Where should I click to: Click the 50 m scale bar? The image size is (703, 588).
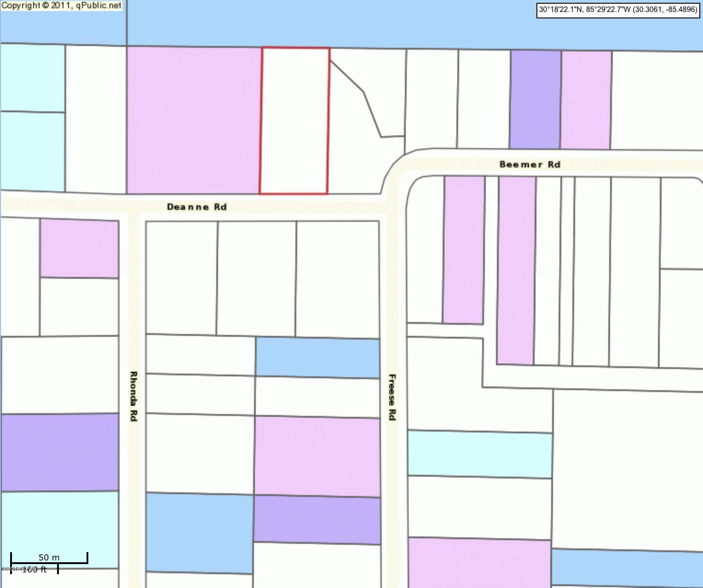click(49, 559)
